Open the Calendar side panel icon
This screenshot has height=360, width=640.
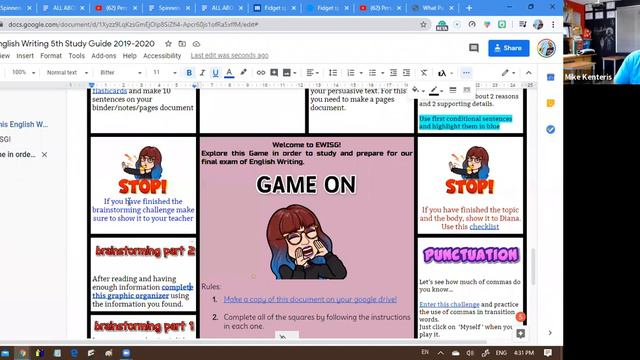coord(550,77)
